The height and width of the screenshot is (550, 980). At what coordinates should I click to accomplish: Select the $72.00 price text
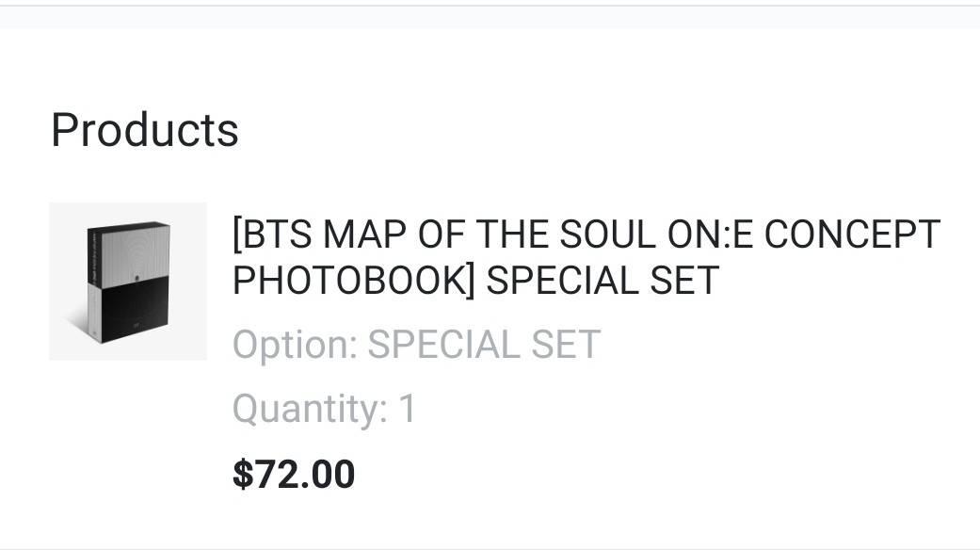[293, 473]
